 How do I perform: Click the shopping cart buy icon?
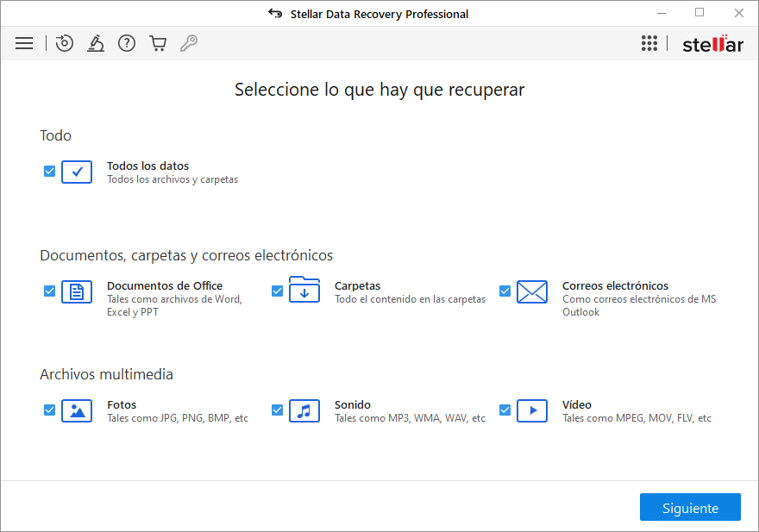(158, 43)
